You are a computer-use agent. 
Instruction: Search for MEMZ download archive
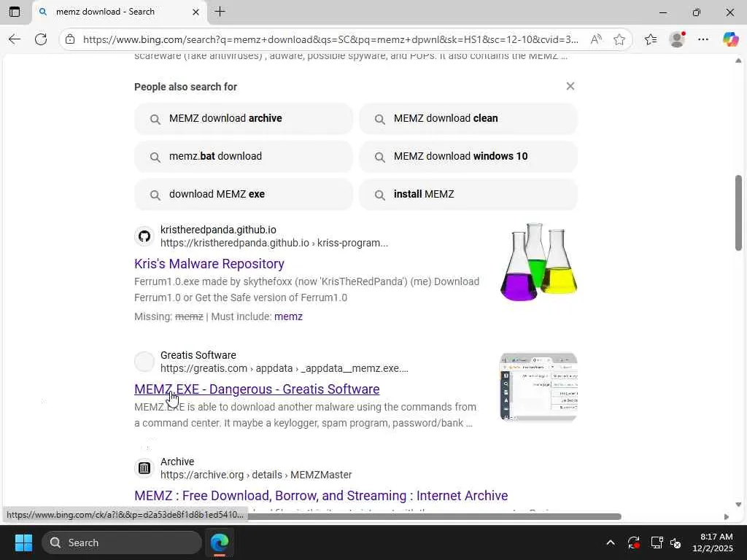(244, 119)
